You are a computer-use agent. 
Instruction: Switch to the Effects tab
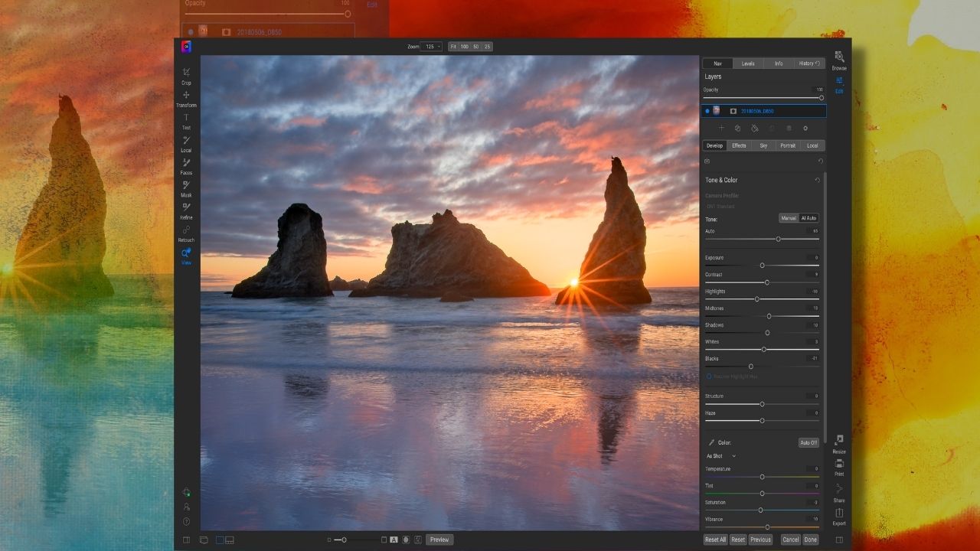(x=739, y=145)
